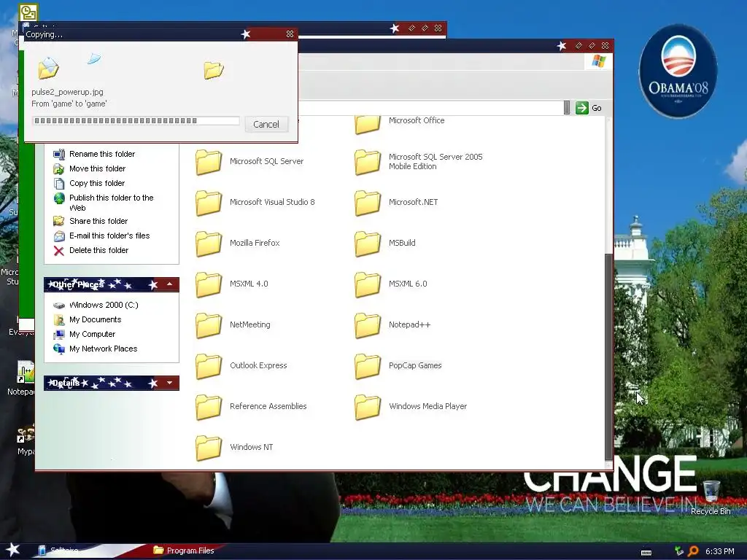747x560 pixels.
Task: Switch to Solitaire taskbar button
Action: tap(58, 551)
